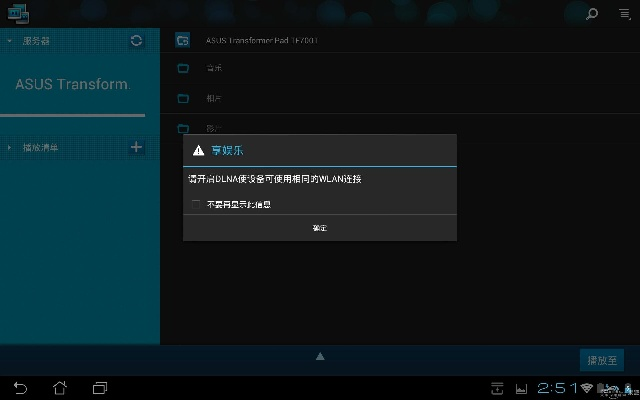Tick the 不要再显示此信息 checkbox
The image size is (640, 400).
196,204
